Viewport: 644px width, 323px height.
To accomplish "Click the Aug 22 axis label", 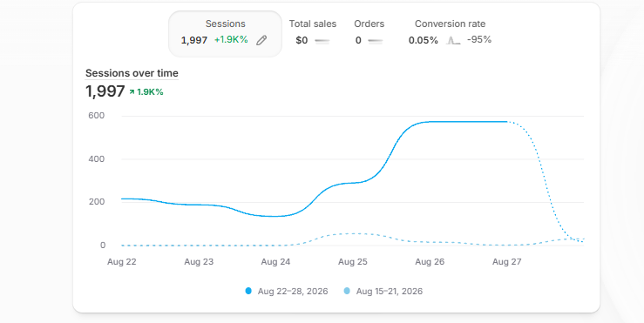I will (x=122, y=262).
